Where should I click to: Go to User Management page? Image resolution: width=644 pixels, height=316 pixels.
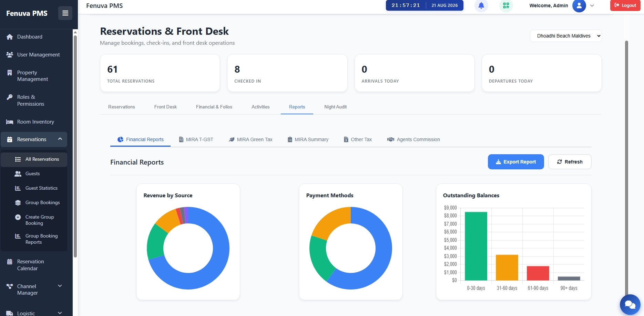34,55
